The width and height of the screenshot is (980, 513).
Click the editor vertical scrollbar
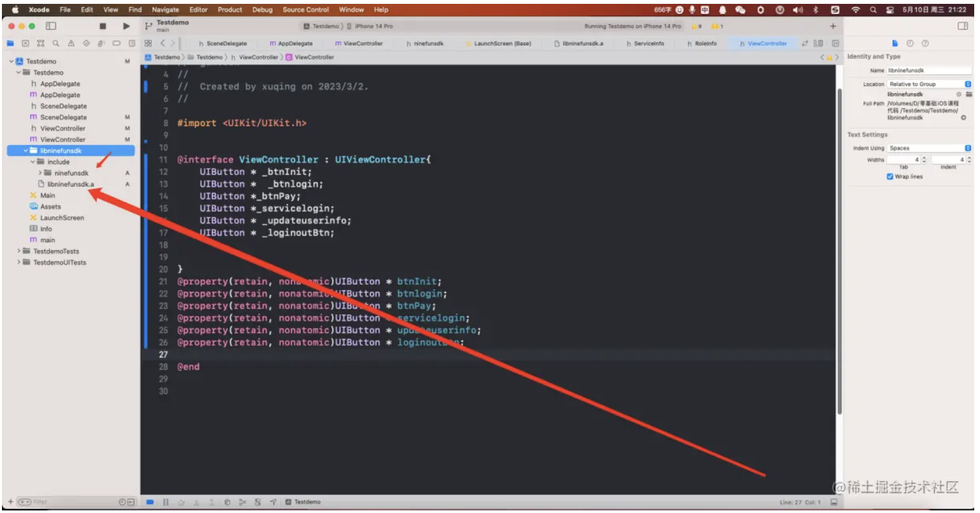click(x=839, y=251)
